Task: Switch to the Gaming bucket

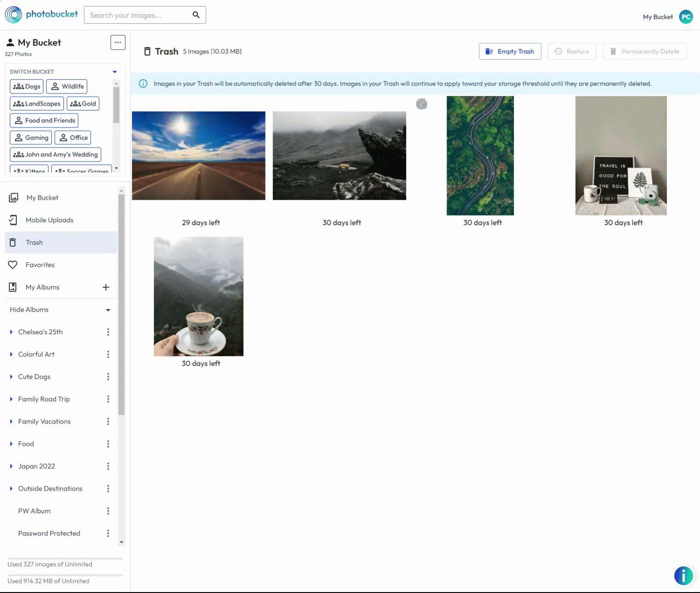Action: point(31,138)
